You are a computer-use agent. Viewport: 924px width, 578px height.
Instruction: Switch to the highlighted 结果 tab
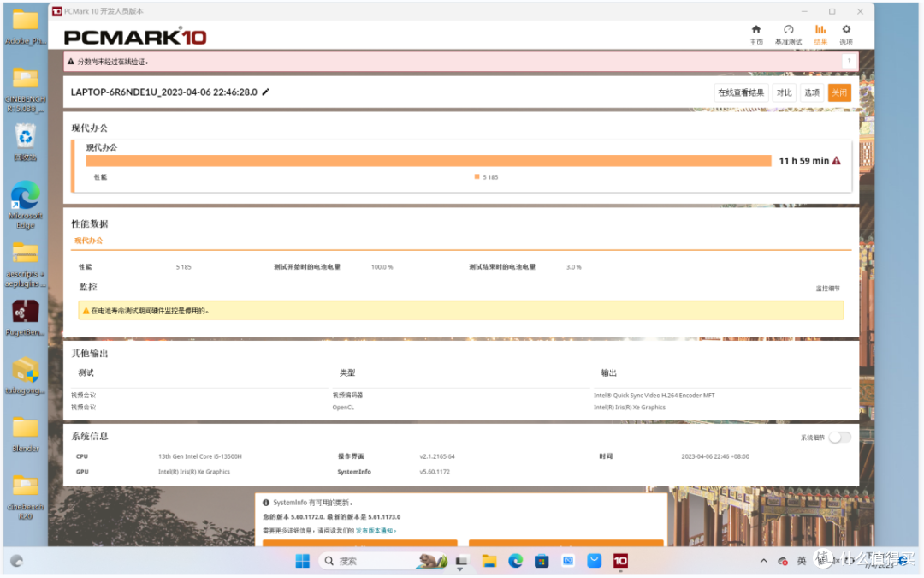820,34
